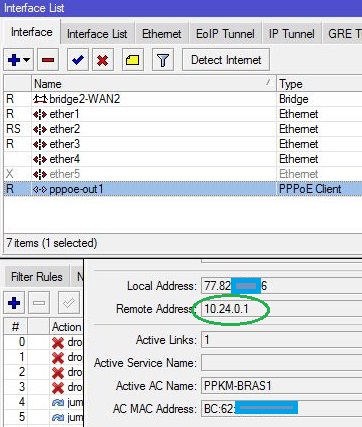Screen dimensions: 362x427
Task: Click the Active AC Name field PPKM-BRAS1
Action: click(x=282, y=386)
